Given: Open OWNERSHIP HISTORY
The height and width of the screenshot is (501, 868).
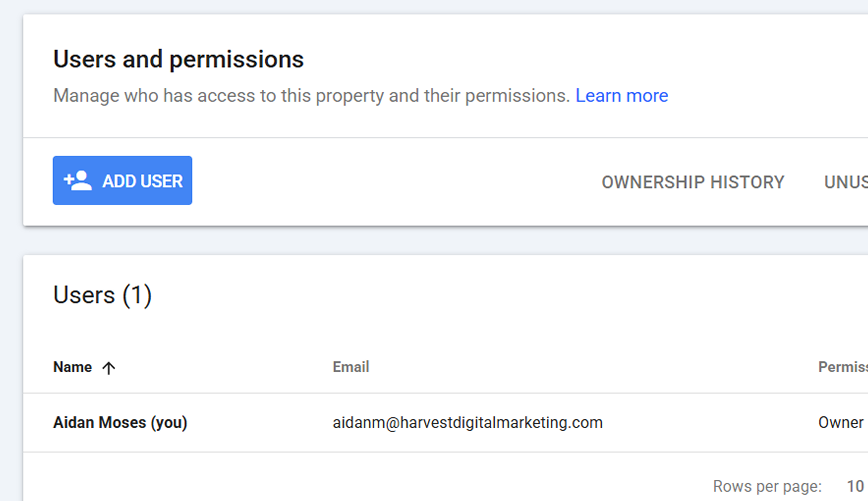Looking at the screenshot, I should [693, 182].
